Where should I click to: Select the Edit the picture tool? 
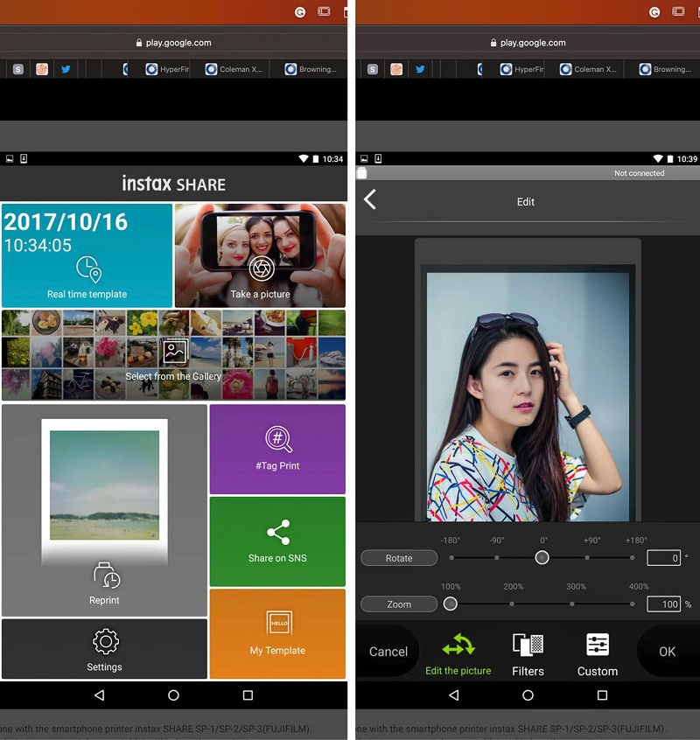(x=458, y=645)
